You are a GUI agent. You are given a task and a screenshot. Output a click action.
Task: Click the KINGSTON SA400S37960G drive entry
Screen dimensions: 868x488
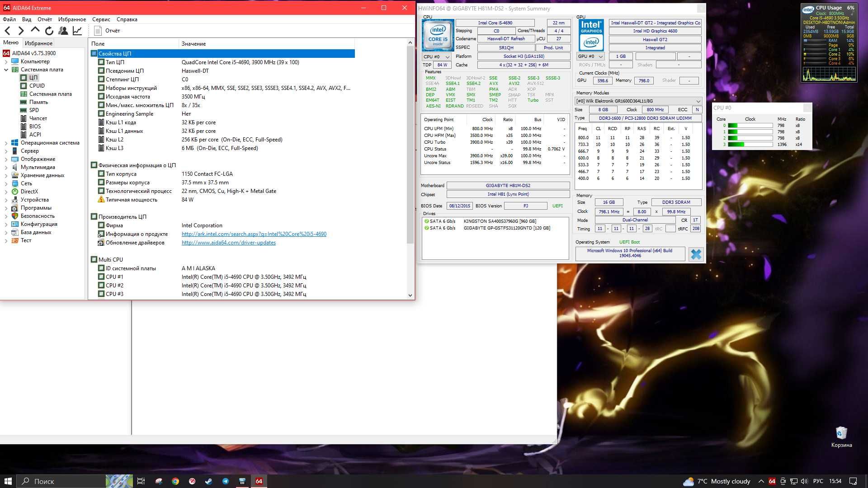click(x=495, y=221)
